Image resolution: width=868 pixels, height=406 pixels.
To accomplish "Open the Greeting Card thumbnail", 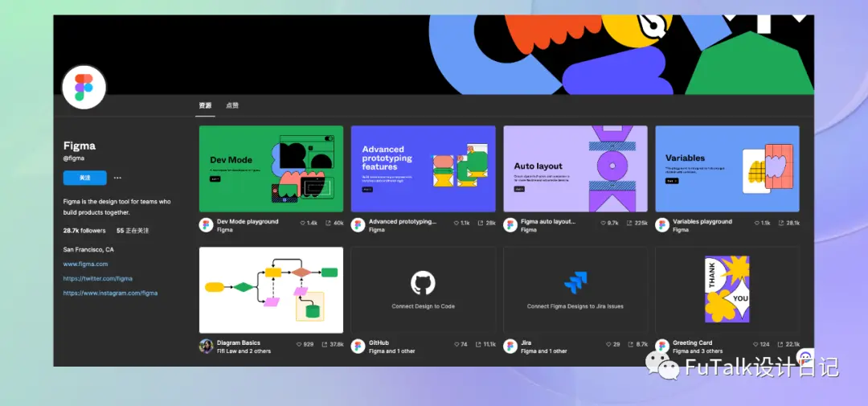I will pos(727,289).
